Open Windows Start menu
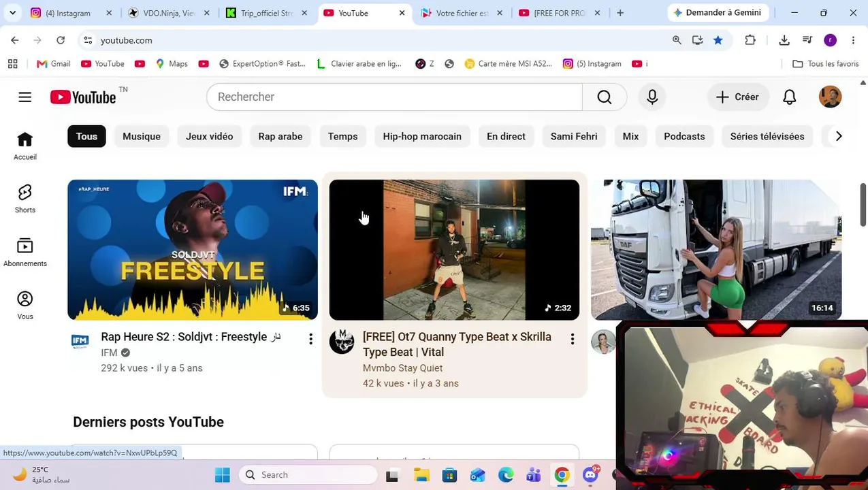Viewport: 868px width, 490px height. (223, 475)
